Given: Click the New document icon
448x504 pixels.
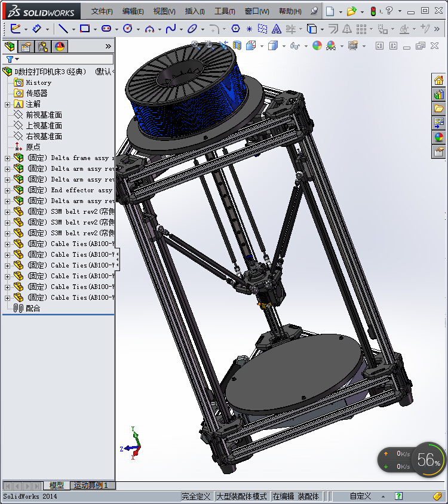Looking at the screenshot, I should click(330, 11).
